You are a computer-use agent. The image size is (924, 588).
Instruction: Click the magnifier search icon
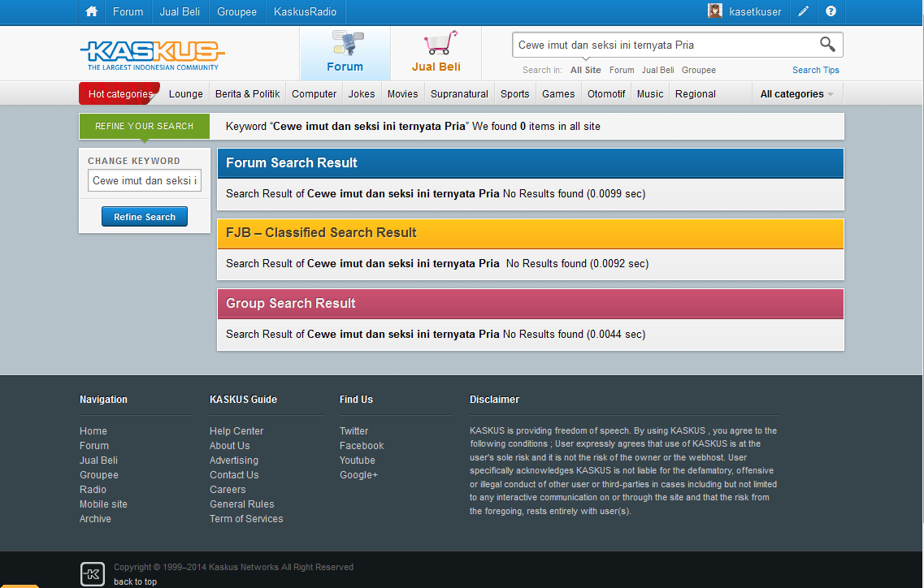[x=827, y=44]
